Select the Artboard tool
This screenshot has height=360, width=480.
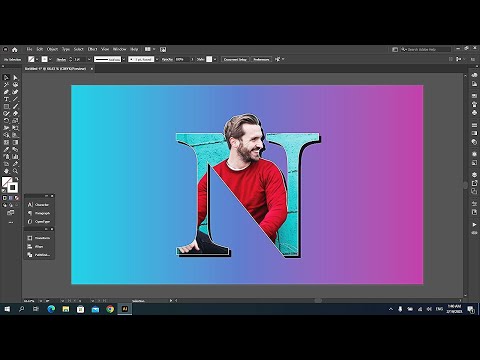coord(6,164)
